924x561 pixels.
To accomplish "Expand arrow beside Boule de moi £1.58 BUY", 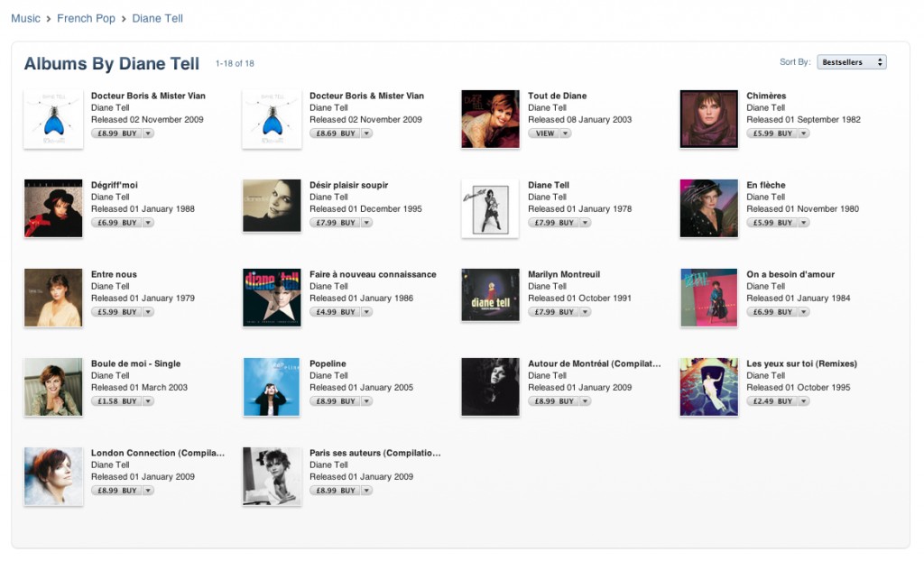I will (148, 401).
